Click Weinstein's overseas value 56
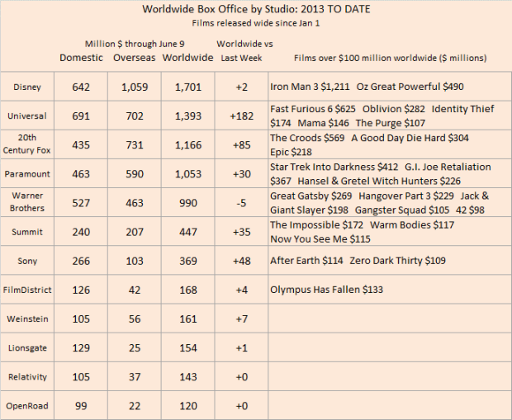The width and height of the screenshot is (512, 420). (135, 319)
